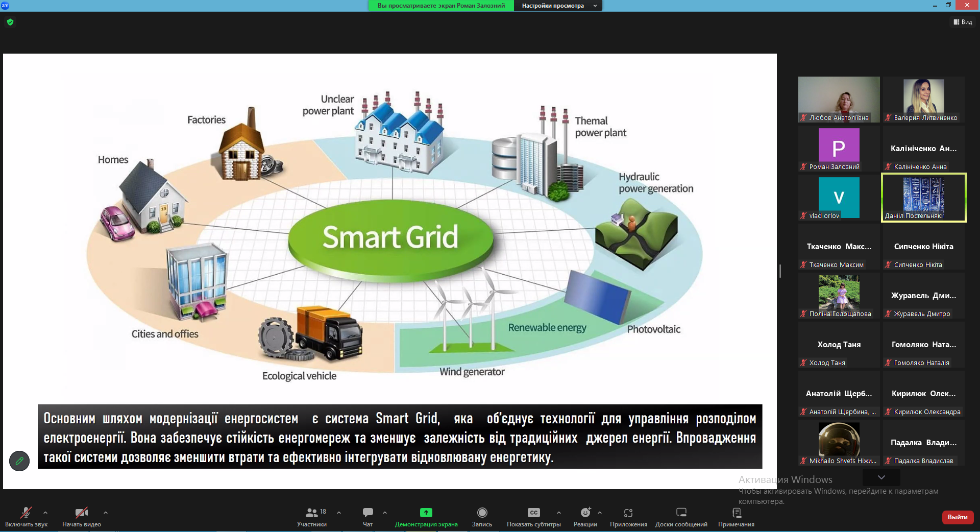Screen dimensions: 980x532
Task: Leave meeting with Выйти button
Action: [x=958, y=517]
